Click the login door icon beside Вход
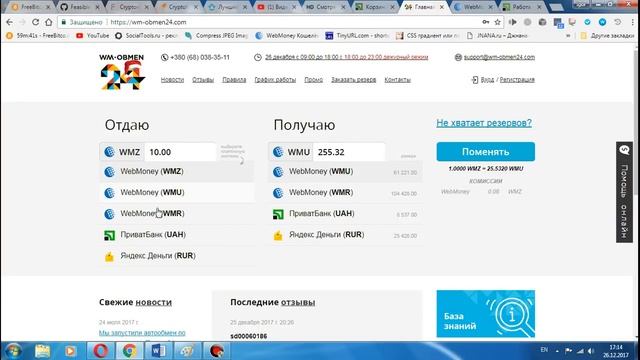 pyautogui.click(x=474, y=80)
